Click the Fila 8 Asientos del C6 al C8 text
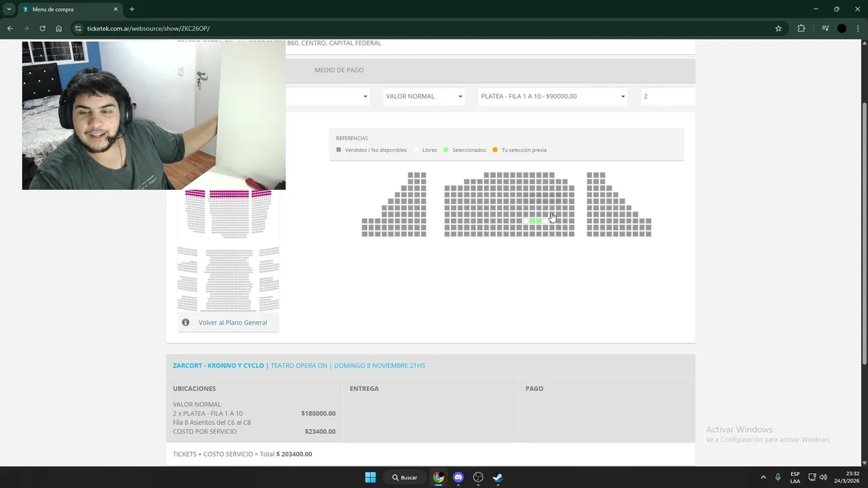The width and height of the screenshot is (868, 488). coord(212,422)
